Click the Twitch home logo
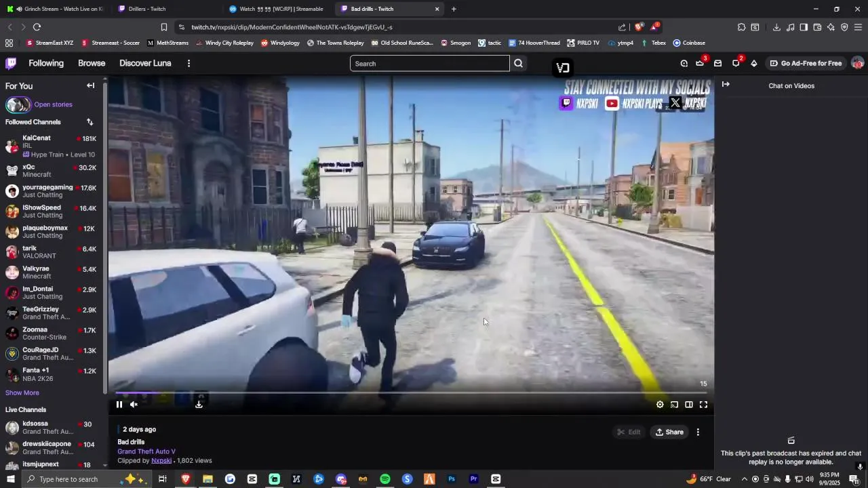The image size is (868, 488). point(11,63)
